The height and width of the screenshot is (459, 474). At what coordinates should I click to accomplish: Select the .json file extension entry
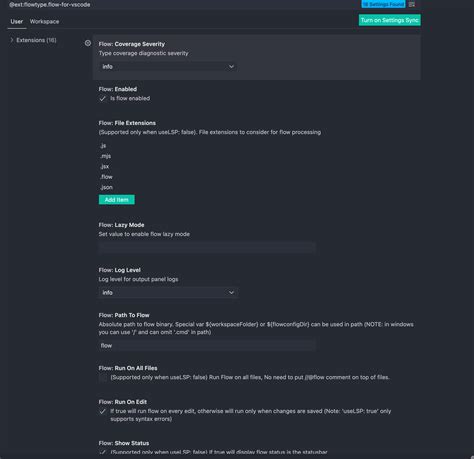[x=107, y=187]
